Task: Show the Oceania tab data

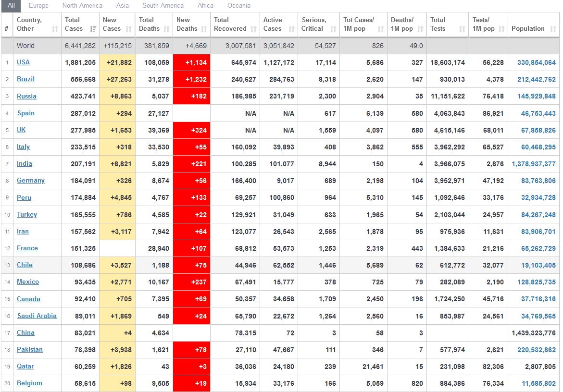Action: click(x=238, y=6)
